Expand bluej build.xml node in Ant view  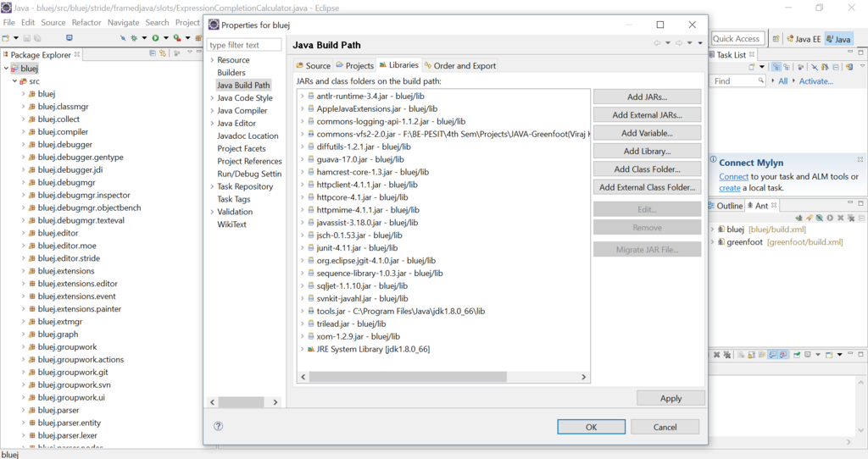point(712,229)
